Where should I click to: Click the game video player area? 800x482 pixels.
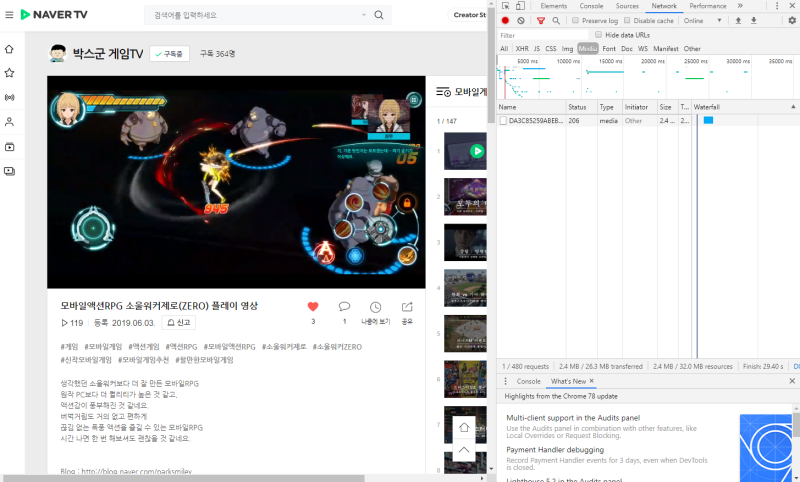point(236,182)
